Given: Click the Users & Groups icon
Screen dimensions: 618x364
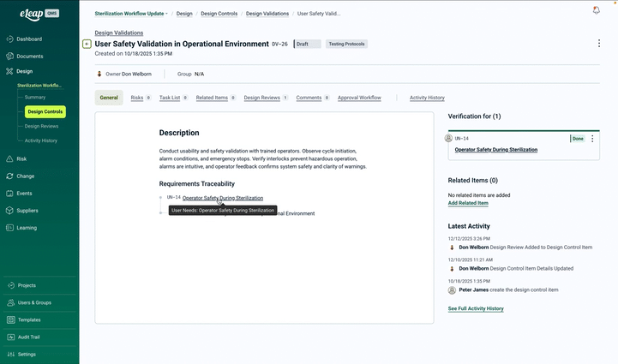Looking at the screenshot, I should 11,302.
